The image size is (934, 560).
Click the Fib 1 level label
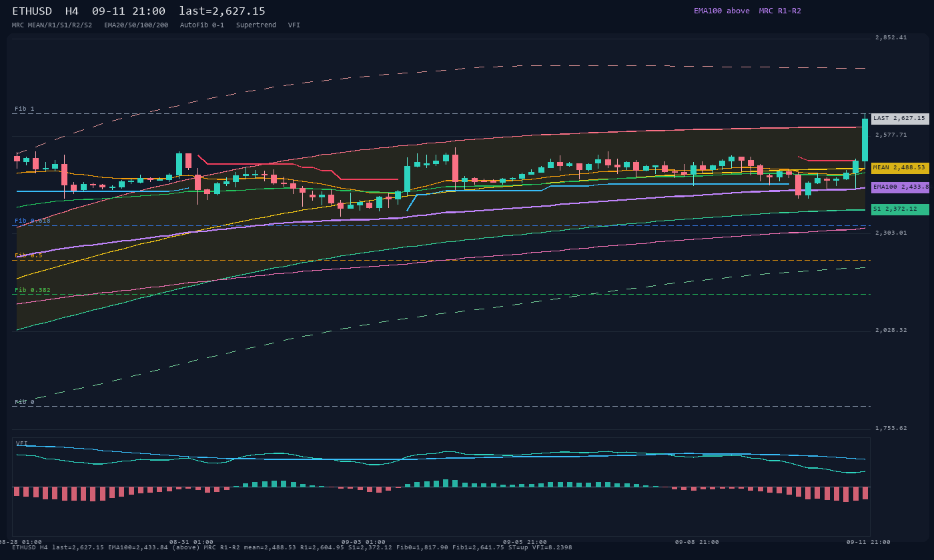tap(25, 109)
